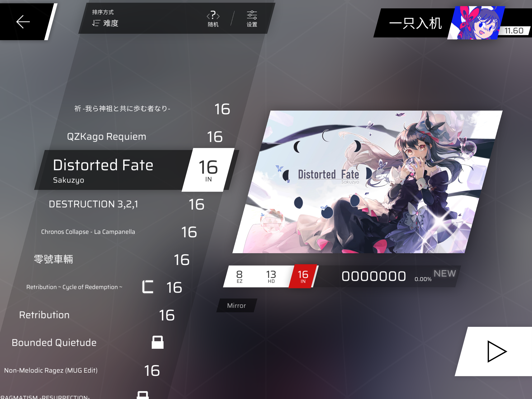Image resolution: width=532 pixels, height=399 pixels.
Task: Tap the lock icon beside Bounded Quietude
Action: [158, 342]
